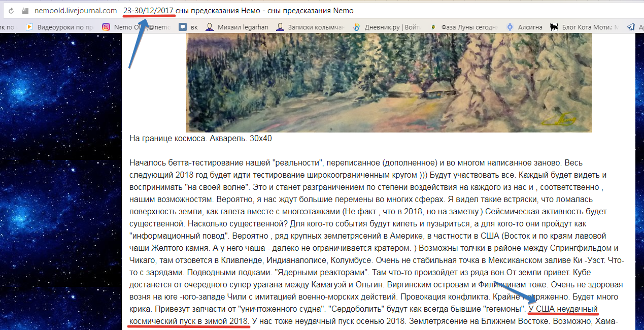This screenshot has width=644, height=330.
Task: Click the Записки колымчан user icon
Action: pyautogui.click(x=280, y=27)
